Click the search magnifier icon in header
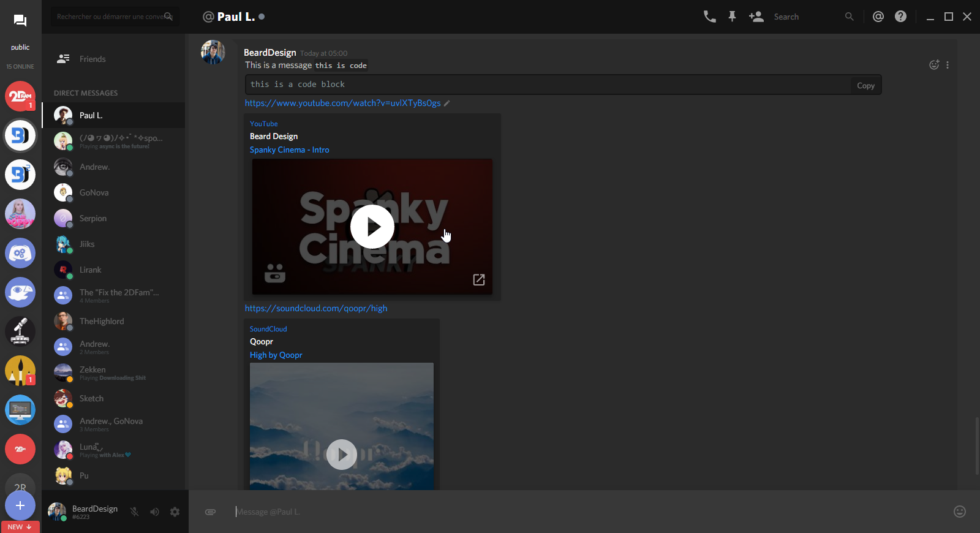 849,17
